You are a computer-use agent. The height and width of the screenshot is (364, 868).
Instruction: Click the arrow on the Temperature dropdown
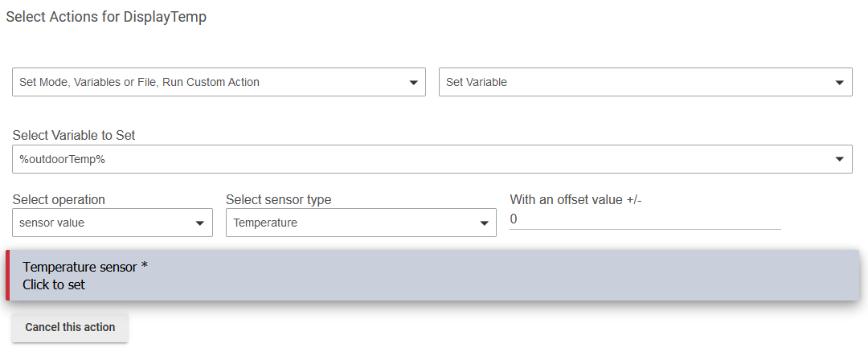coord(485,223)
